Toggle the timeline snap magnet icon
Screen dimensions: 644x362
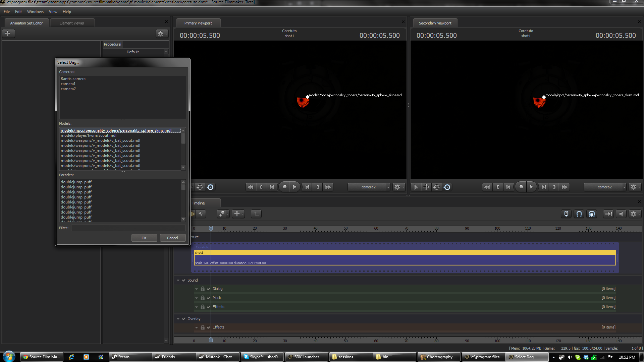click(x=579, y=214)
